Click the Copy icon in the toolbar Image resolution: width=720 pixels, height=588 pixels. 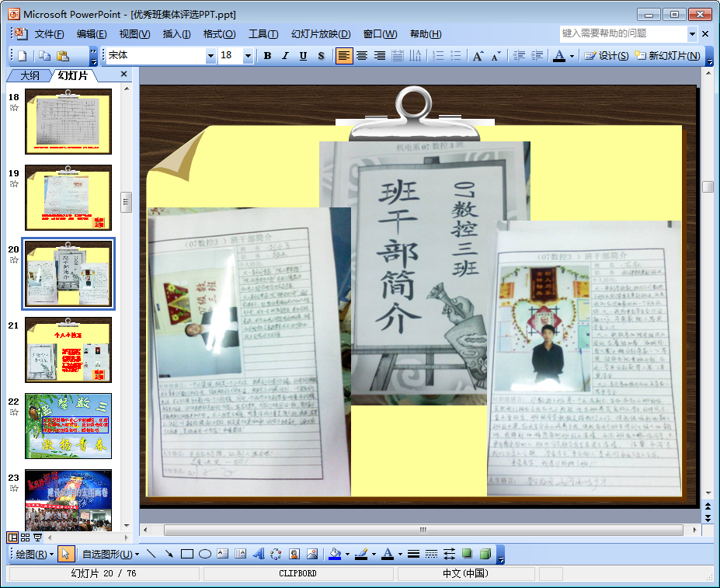coord(44,56)
